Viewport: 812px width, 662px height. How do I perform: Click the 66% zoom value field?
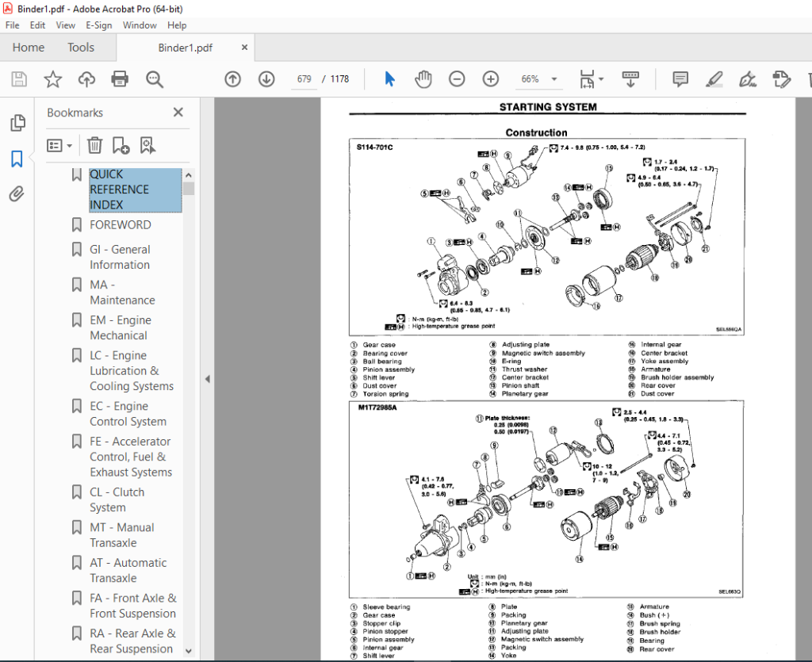coord(530,79)
